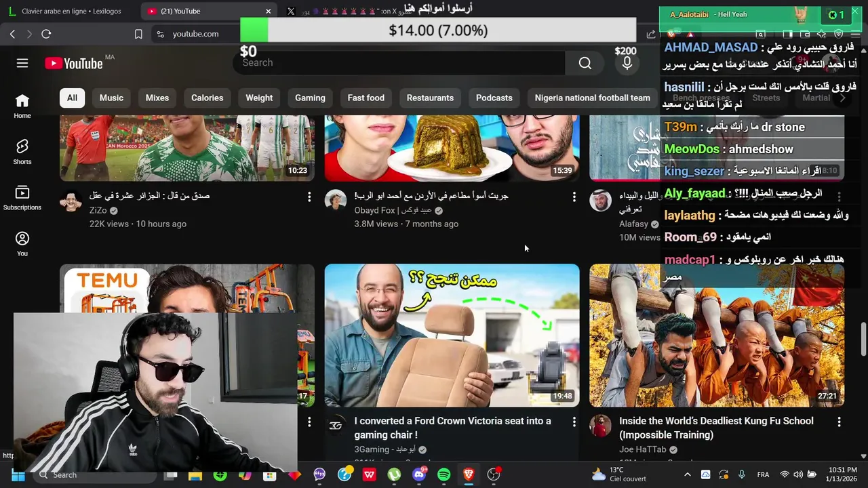Open Shorts in the YouTube sidebar
The width and height of the screenshot is (868, 488).
click(x=22, y=152)
